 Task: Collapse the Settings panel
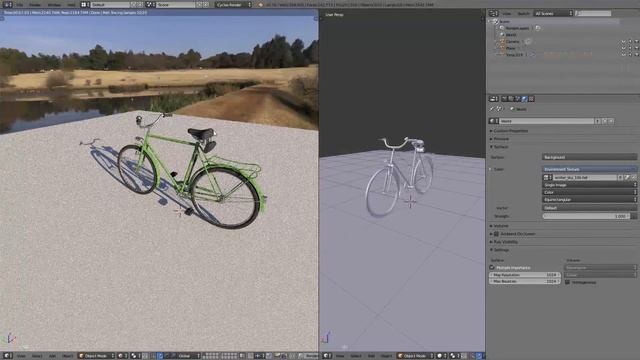point(501,249)
